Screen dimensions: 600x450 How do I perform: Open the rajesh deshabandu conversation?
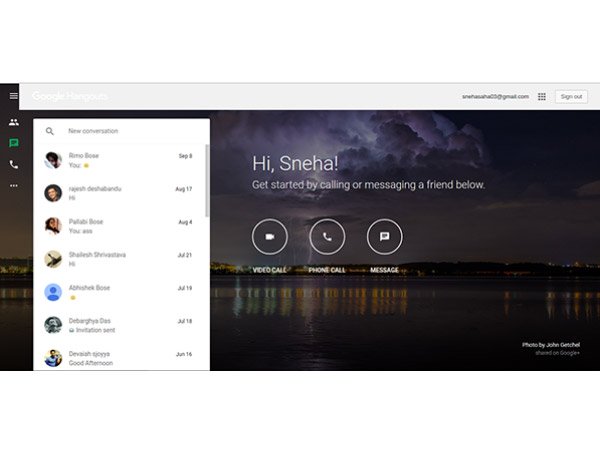click(120, 193)
